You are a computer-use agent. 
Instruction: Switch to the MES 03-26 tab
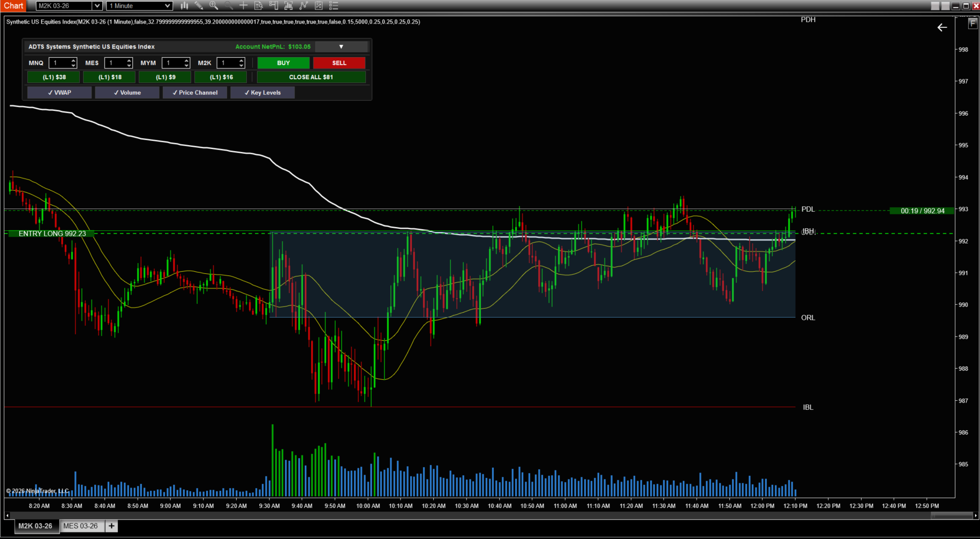(80, 526)
